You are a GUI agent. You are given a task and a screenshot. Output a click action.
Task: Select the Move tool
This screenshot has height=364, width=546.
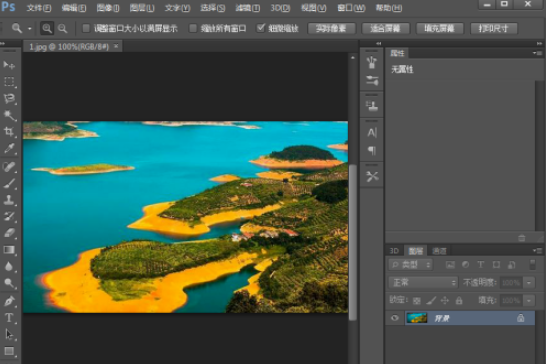click(x=9, y=65)
